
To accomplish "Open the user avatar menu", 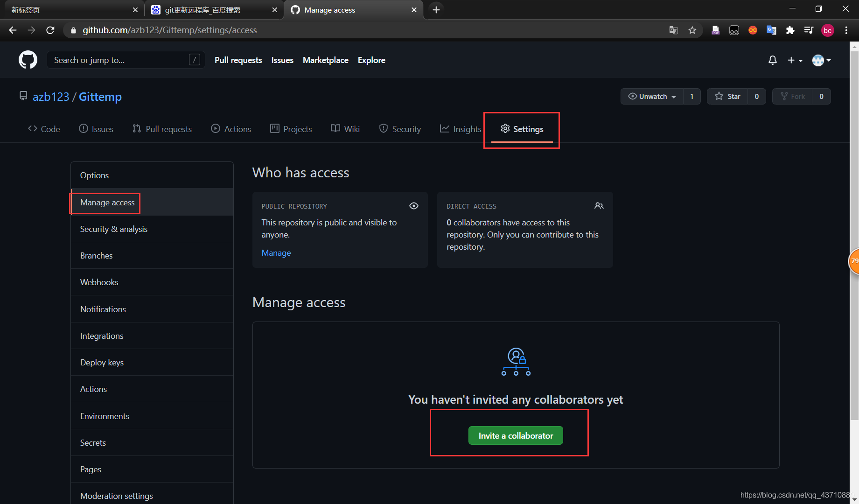I will 821,60.
